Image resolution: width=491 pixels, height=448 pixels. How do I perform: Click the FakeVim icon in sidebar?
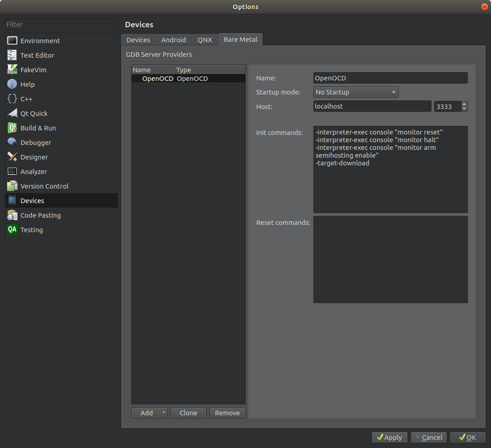click(x=13, y=70)
